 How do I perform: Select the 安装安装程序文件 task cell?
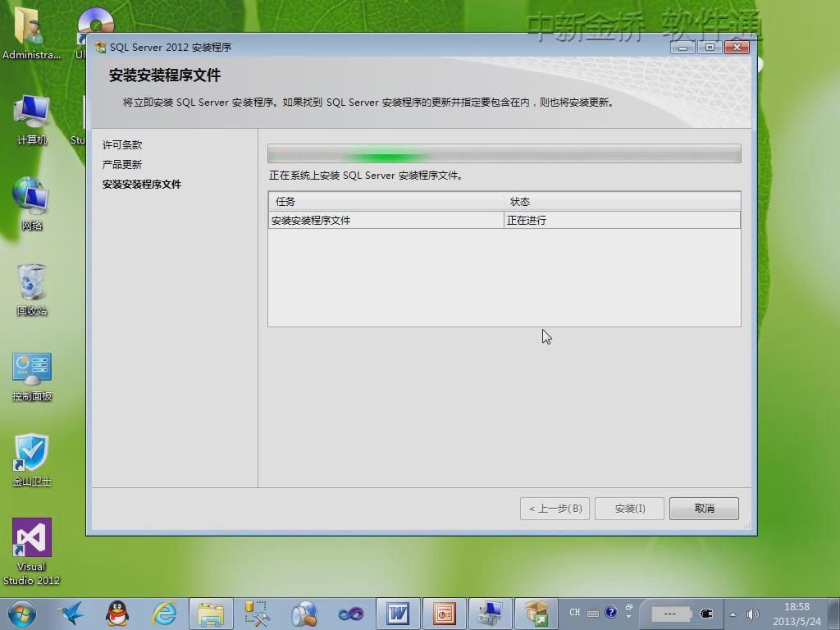386,220
